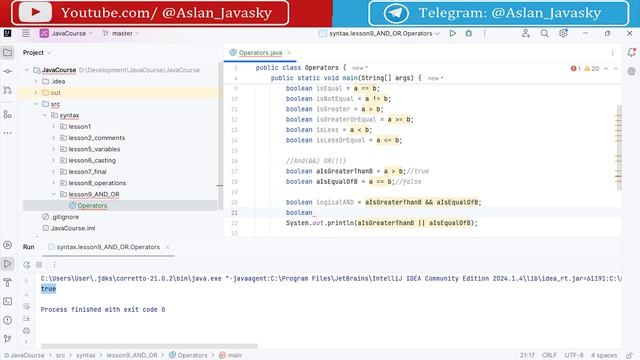Select lesson6_casting package
Image resolution: width=640 pixels, height=360 pixels.
92,160
